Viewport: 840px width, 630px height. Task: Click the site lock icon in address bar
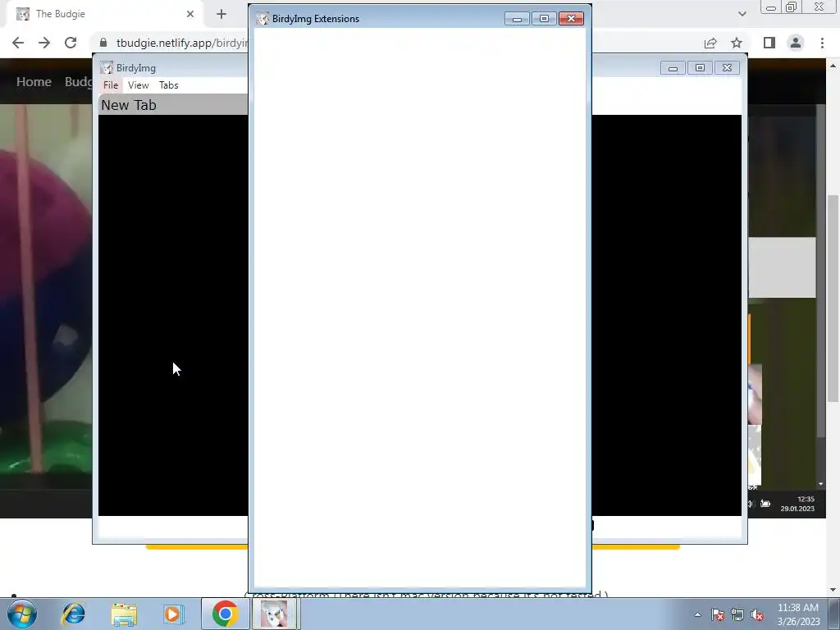pos(103,43)
